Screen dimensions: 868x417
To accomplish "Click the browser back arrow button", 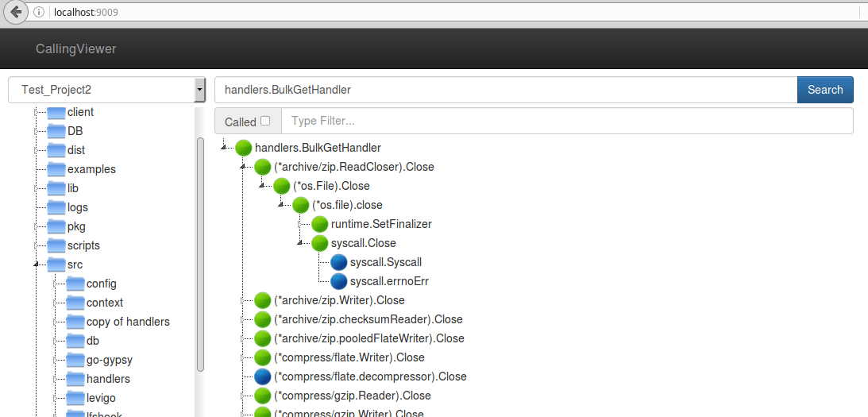I will click(x=15, y=13).
